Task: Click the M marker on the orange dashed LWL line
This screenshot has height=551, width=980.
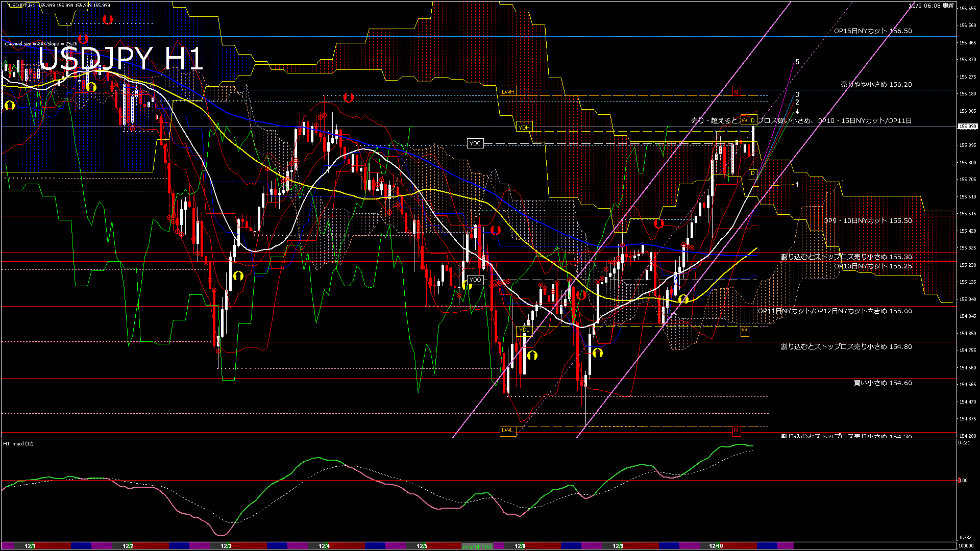Action: [x=736, y=431]
